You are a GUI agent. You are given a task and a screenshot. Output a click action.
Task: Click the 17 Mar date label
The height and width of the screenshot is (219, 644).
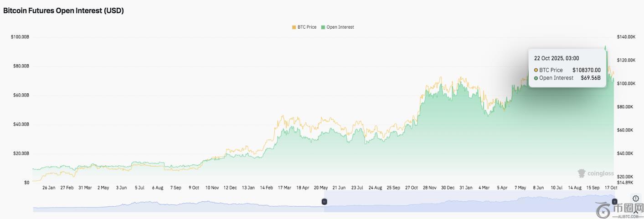(x=284, y=188)
